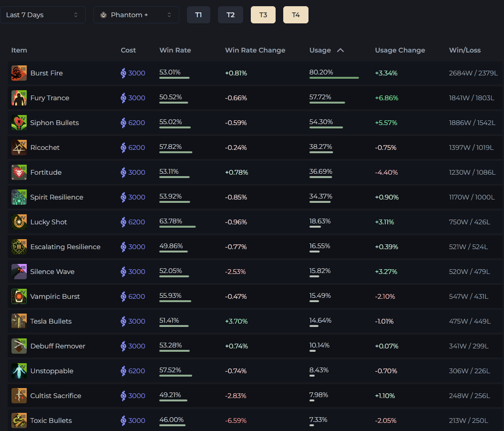The image size is (504, 431).
Task: Click the Fury Trance usage bar
Action: pos(327,103)
